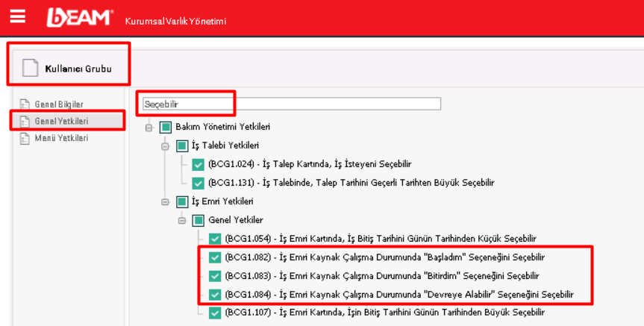Click the Menü Yetkileri page icon
644x326 pixels.
25,138
